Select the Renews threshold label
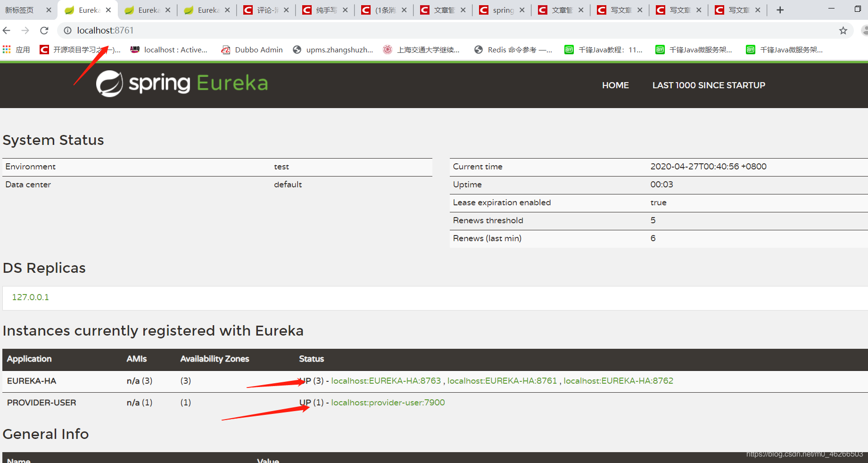Image resolution: width=868 pixels, height=463 pixels. pos(488,220)
